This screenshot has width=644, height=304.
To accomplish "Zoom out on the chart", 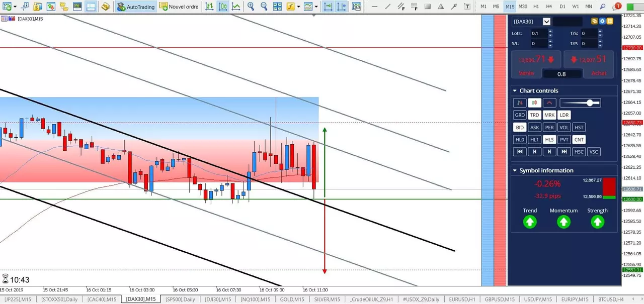I will [x=264, y=7].
